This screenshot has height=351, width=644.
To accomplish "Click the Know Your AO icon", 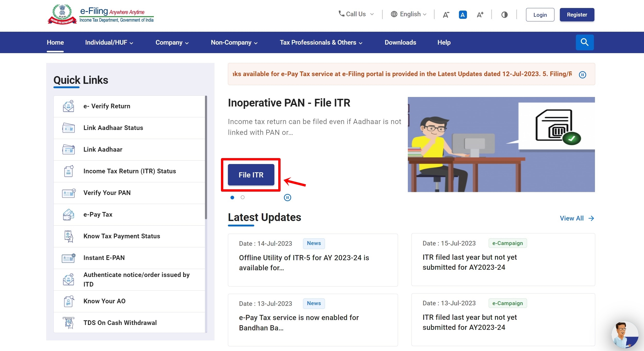I will [68, 301].
